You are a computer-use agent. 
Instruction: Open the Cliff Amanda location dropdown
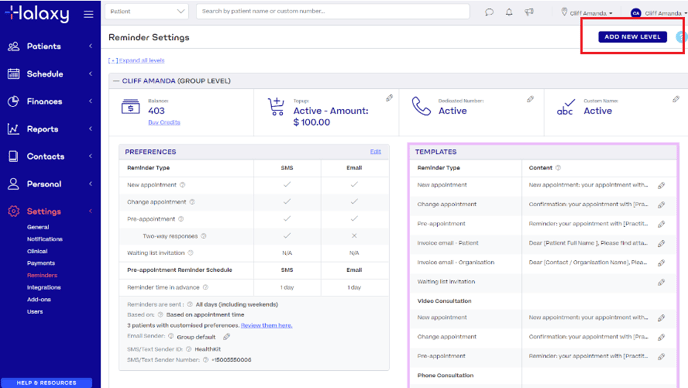(x=587, y=13)
